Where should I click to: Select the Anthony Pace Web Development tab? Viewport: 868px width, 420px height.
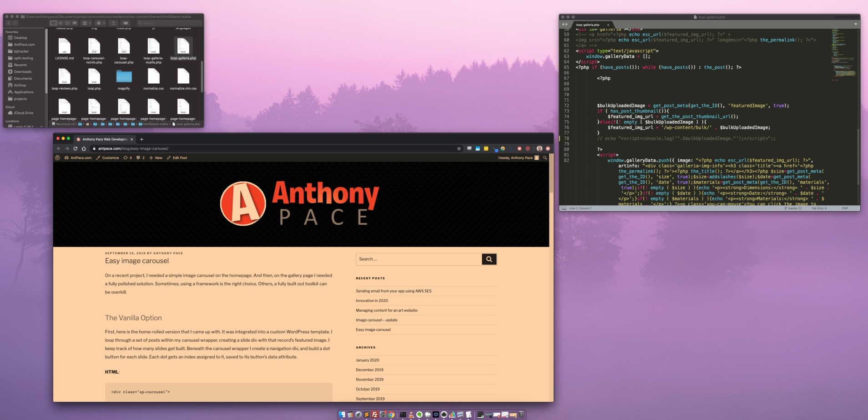[x=105, y=139]
